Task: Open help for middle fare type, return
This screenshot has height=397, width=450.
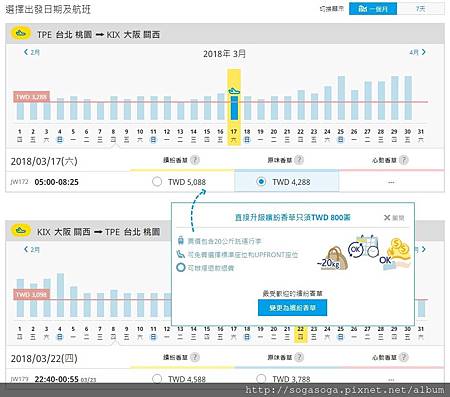Action: click(x=299, y=357)
